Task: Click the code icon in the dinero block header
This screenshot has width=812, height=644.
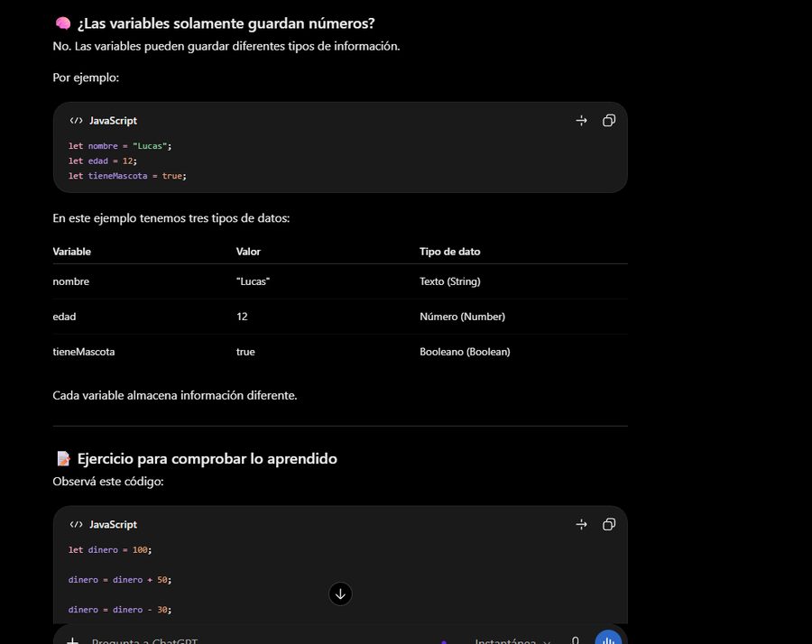Action: click(76, 524)
